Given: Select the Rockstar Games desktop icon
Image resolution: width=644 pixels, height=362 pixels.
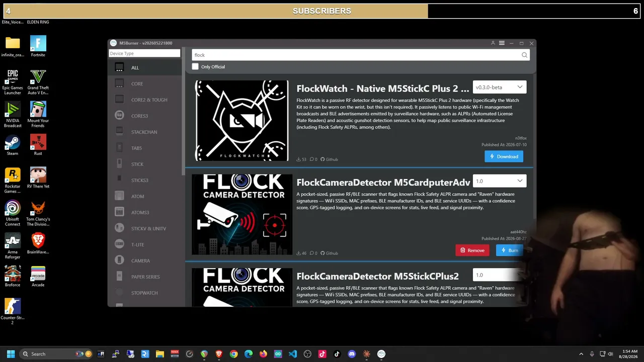Looking at the screenshot, I should pos(13,180).
